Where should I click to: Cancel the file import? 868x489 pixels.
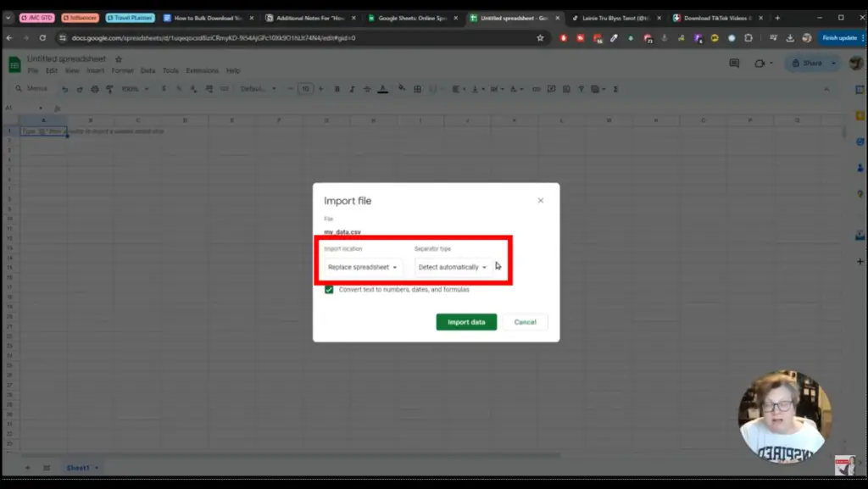[525, 322]
